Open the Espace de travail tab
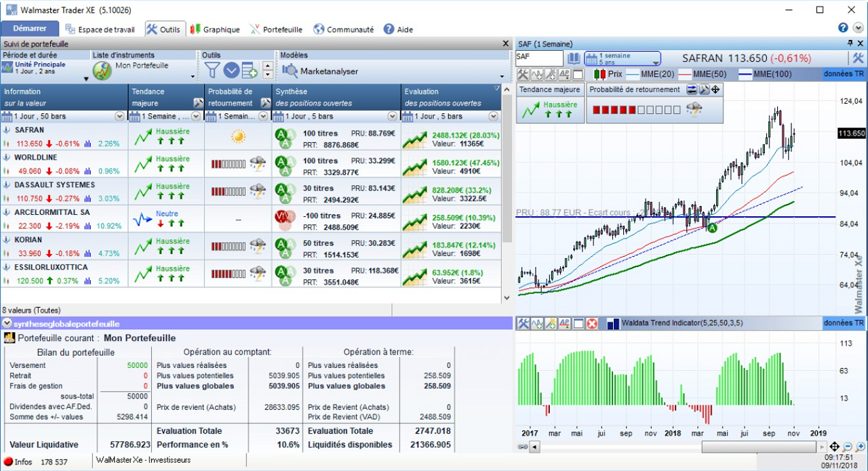This screenshot has height=471, width=868. point(100,29)
